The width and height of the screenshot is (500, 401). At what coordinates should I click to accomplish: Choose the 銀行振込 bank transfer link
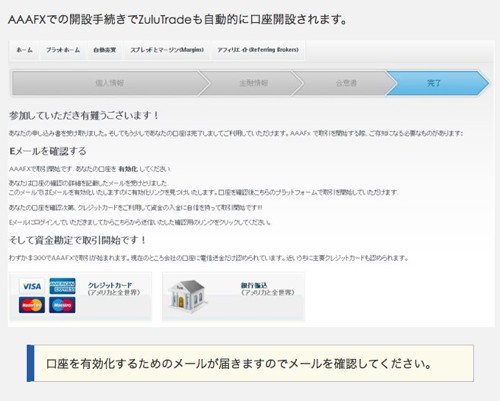(x=254, y=285)
